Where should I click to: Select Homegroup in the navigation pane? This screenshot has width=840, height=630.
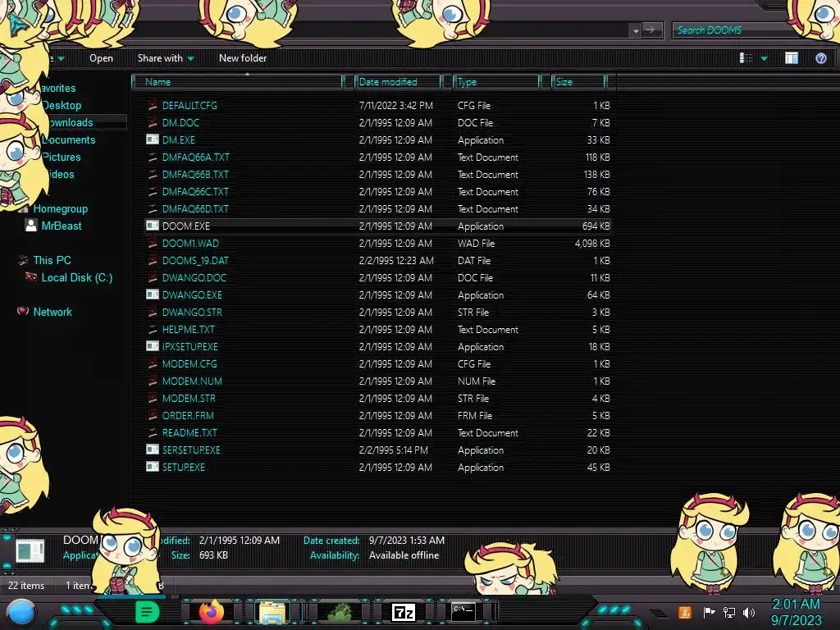(x=61, y=208)
